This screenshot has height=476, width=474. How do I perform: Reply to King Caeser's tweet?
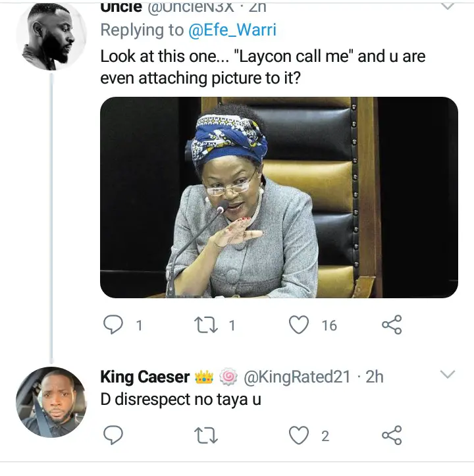click(115, 435)
